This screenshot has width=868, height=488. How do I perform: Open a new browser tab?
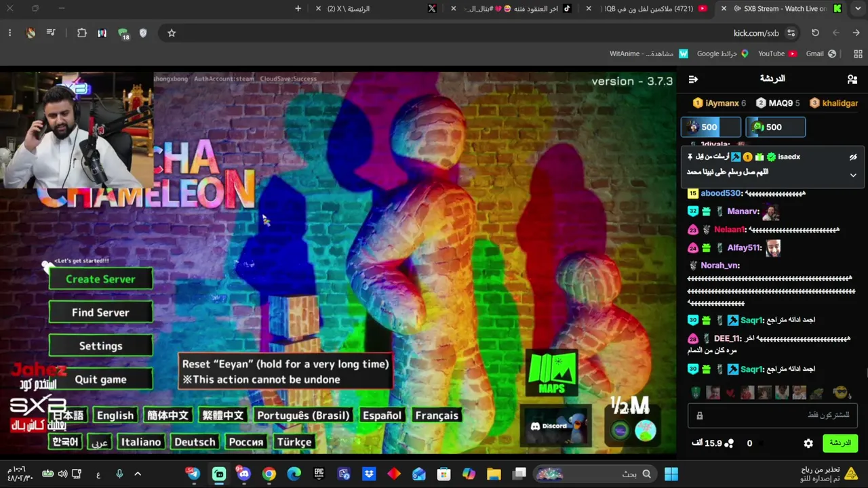point(298,9)
